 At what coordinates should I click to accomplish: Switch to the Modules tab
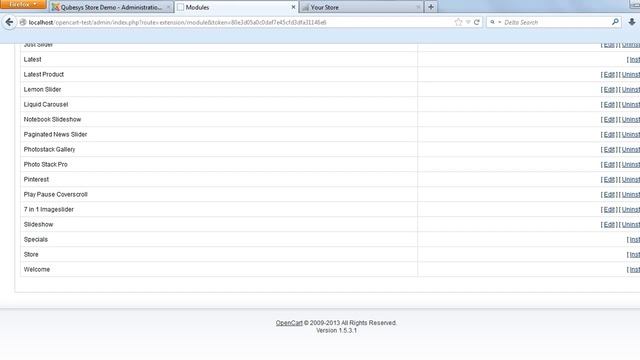click(236, 7)
